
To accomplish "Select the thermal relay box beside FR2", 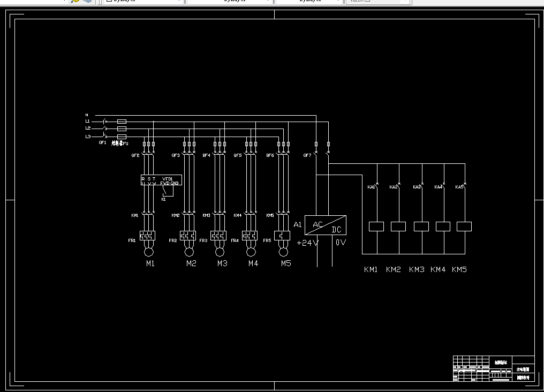I will click(x=188, y=236).
